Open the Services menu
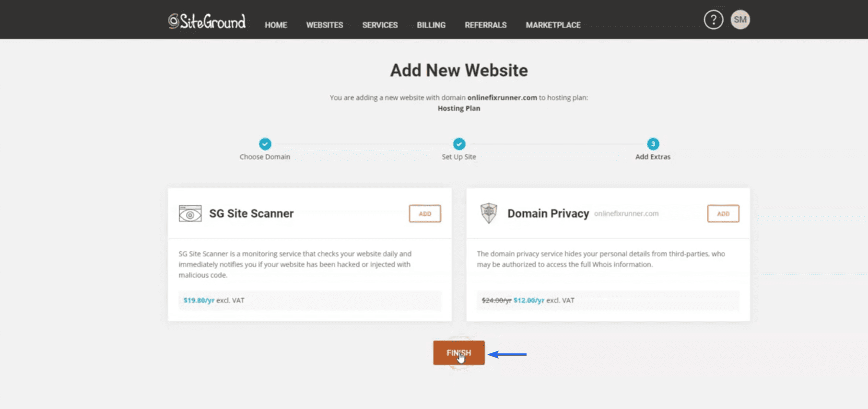This screenshot has width=868, height=409. click(x=380, y=25)
